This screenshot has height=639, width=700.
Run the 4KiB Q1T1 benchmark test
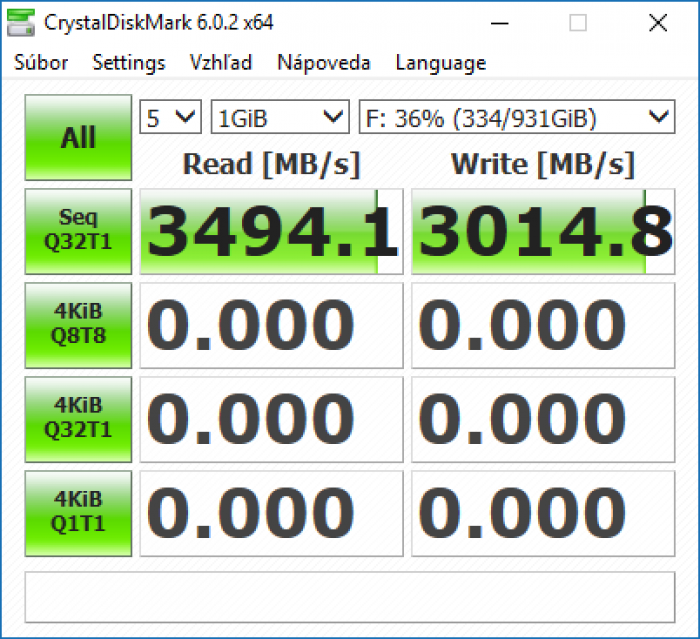(78, 512)
